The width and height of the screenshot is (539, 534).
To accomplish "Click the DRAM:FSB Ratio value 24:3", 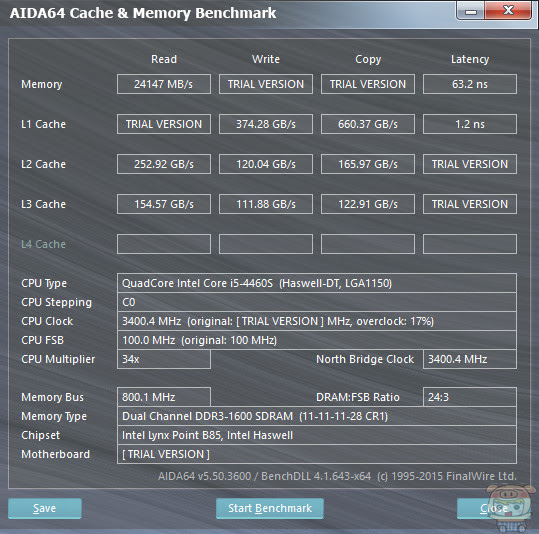I will coord(470,397).
